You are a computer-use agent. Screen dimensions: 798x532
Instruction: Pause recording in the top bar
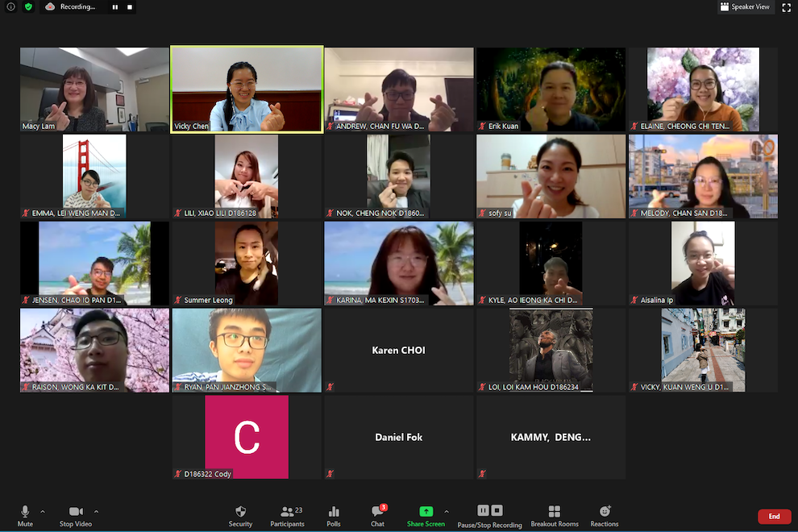coord(115,6)
